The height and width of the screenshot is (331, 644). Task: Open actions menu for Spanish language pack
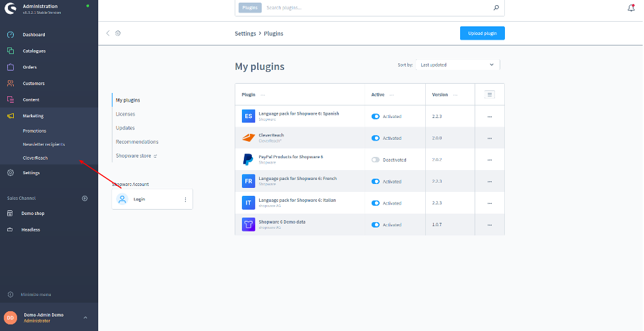coord(490,117)
